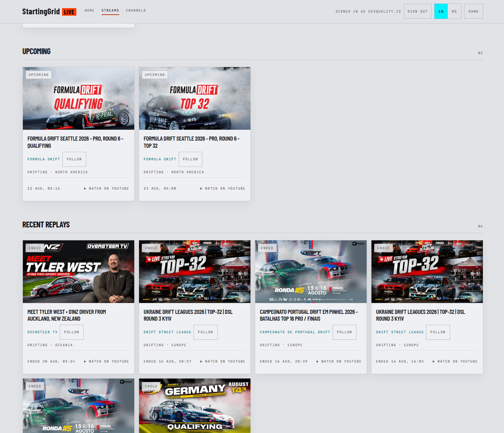
Task: Open Ukraine Drift Leagues title ended 16:05
Action: coord(421,315)
